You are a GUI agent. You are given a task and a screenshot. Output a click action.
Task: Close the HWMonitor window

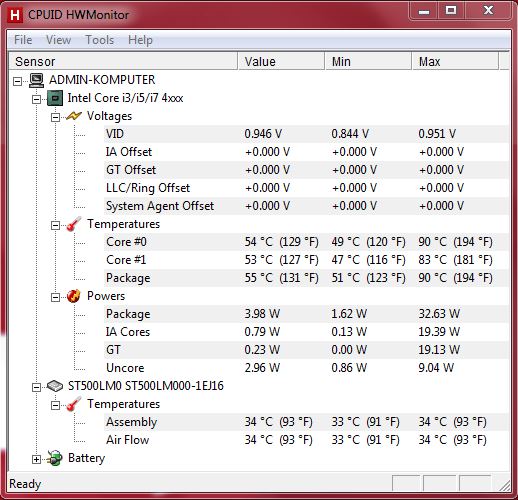point(488,11)
